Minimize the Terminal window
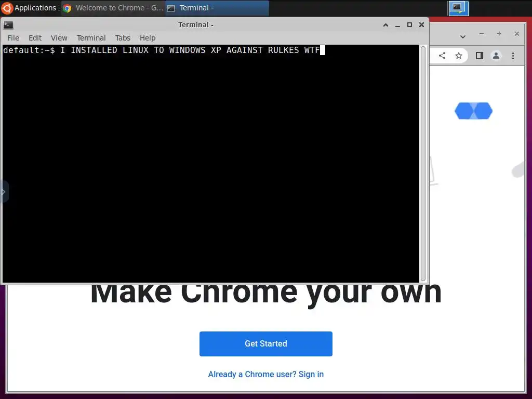Image resolution: width=532 pixels, height=399 pixels. pos(397,25)
